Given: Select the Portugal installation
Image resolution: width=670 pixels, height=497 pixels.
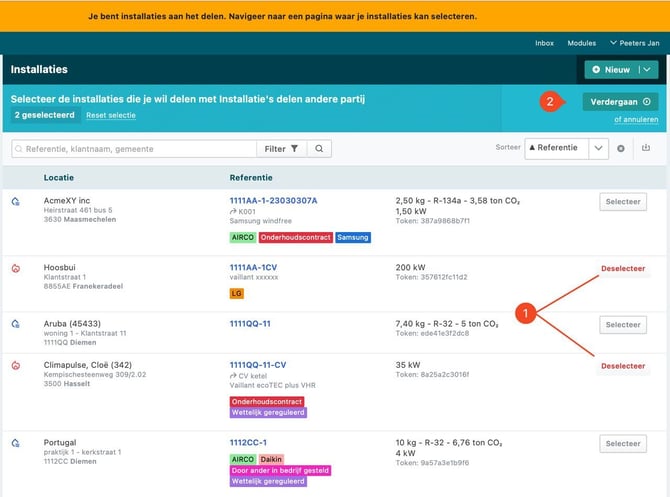Looking at the screenshot, I should click(623, 444).
